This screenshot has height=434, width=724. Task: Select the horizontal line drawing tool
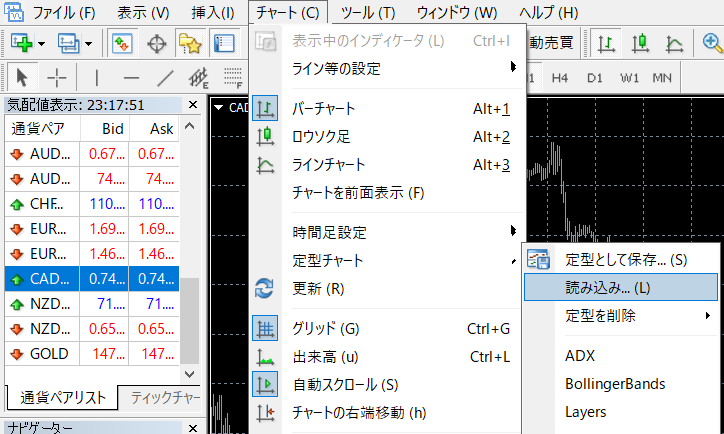point(131,78)
